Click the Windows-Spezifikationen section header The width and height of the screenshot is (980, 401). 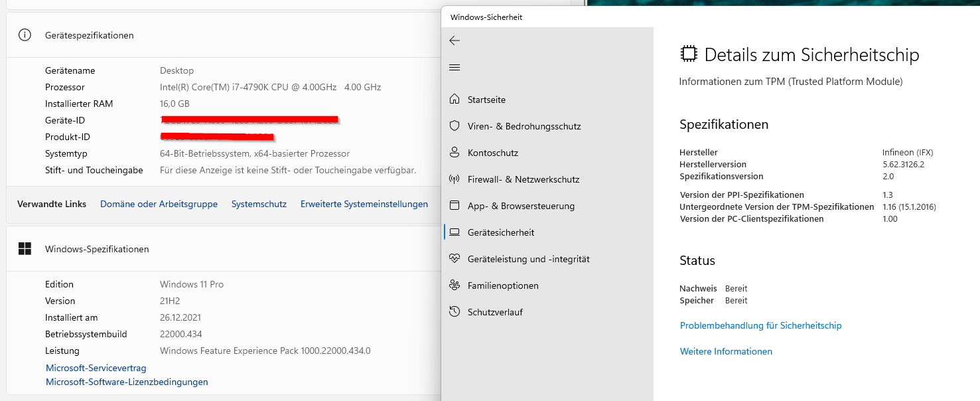click(97, 250)
